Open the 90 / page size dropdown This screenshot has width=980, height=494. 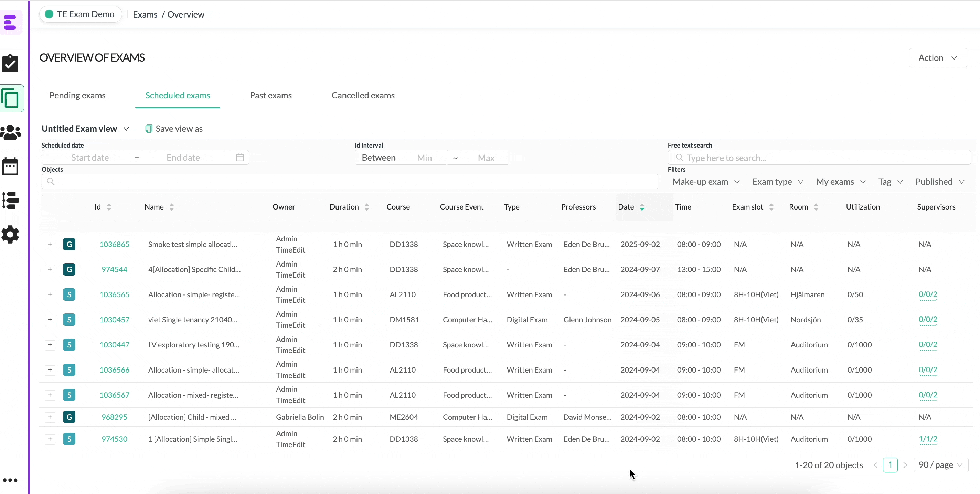tap(941, 465)
